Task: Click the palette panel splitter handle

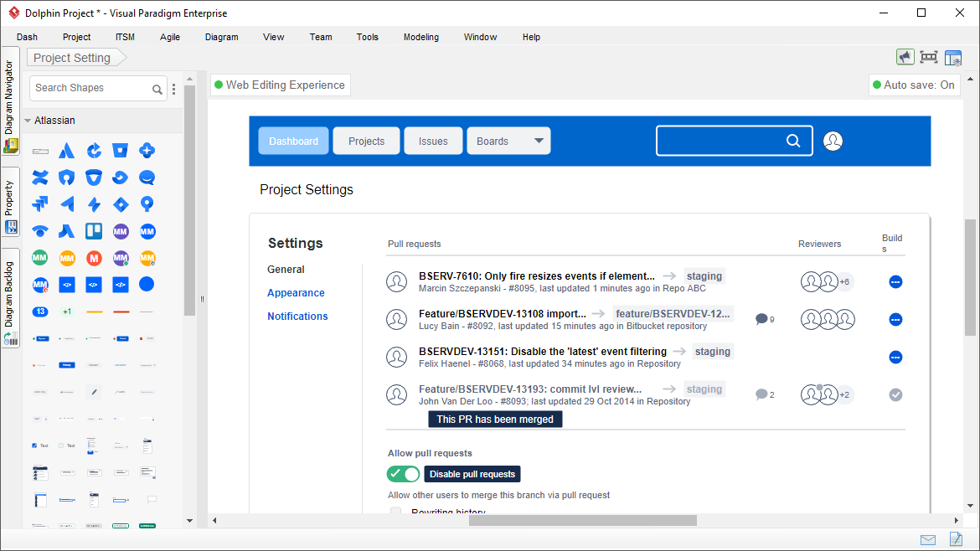Action: [x=202, y=299]
